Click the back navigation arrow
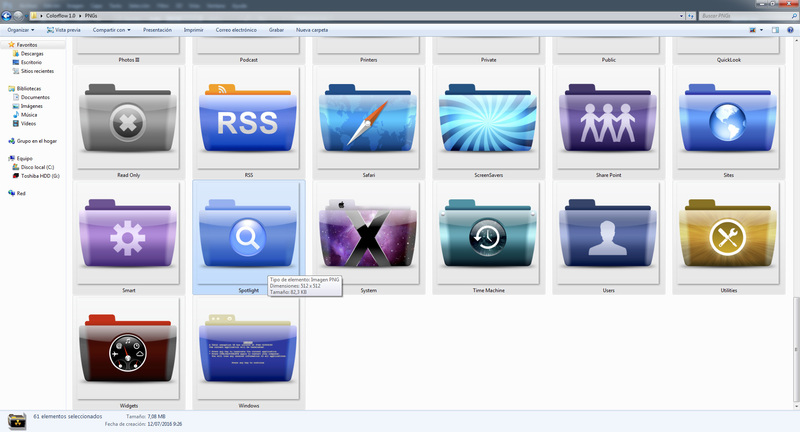800x432 pixels. click(x=7, y=16)
